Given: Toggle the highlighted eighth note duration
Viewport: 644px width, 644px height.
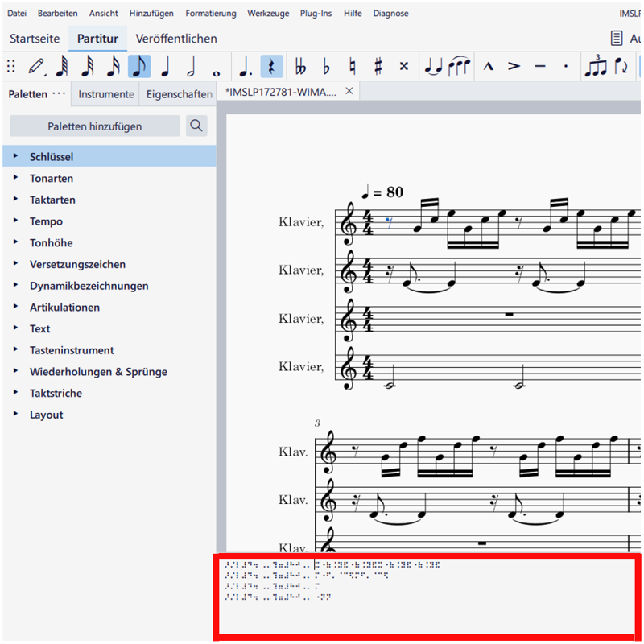Looking at the screenshot, I should click(139, 66).
